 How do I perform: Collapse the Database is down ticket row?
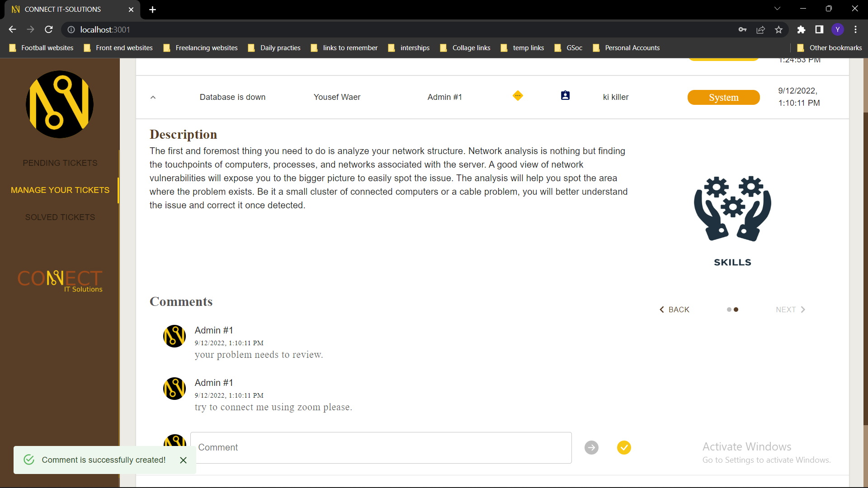[x=153, y=97]
